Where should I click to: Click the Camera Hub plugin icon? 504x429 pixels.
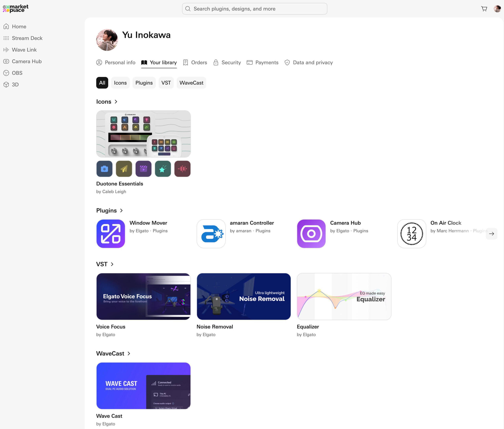pos(311,234)
